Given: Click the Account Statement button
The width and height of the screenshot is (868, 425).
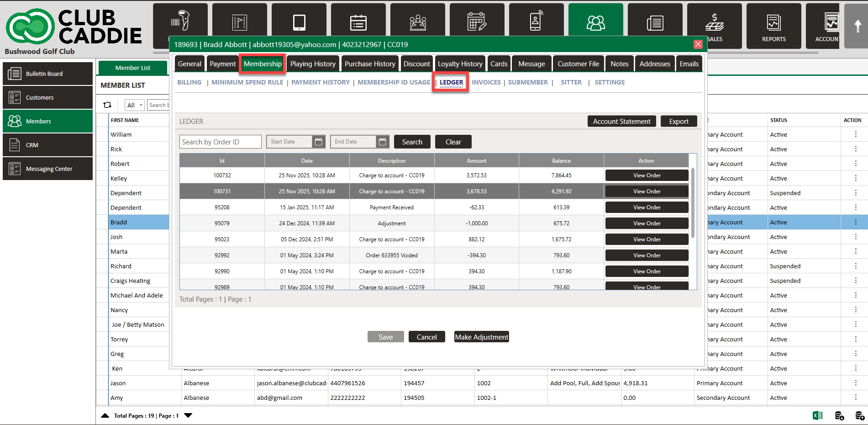Looking at the screenshot, I should (x=621, y=122).
